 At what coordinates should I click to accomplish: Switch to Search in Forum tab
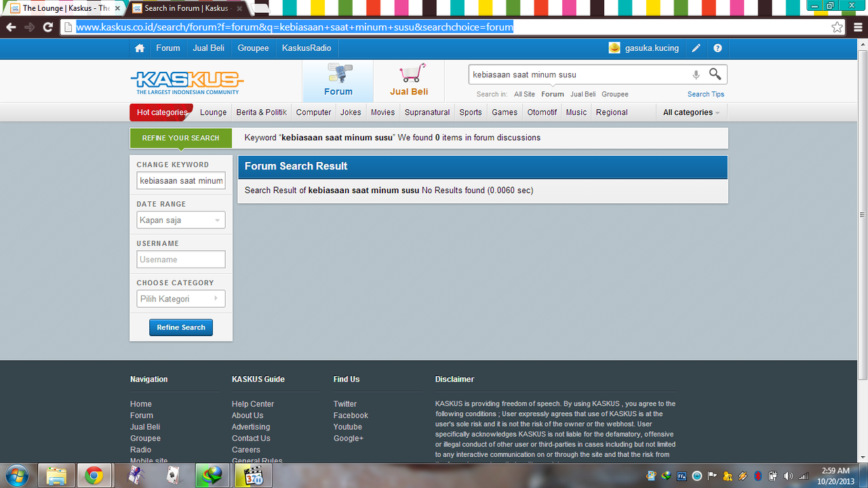click(186, 8)
